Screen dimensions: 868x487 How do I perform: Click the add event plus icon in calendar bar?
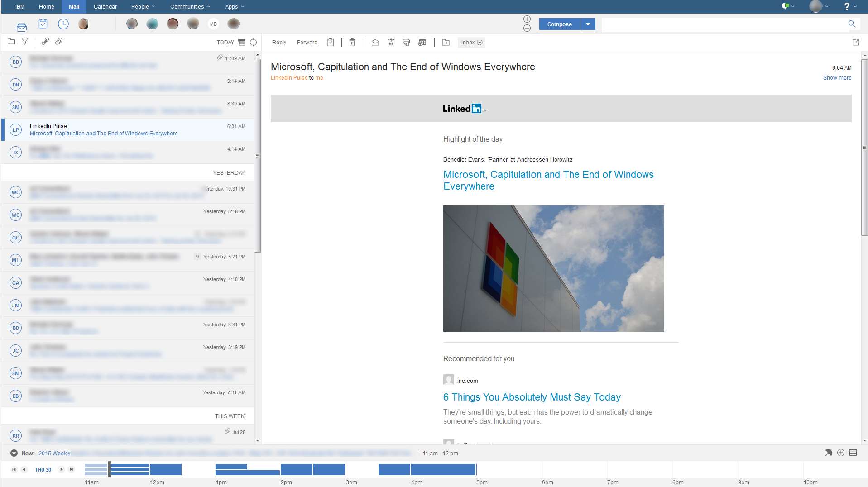click(x=841, y=453)
